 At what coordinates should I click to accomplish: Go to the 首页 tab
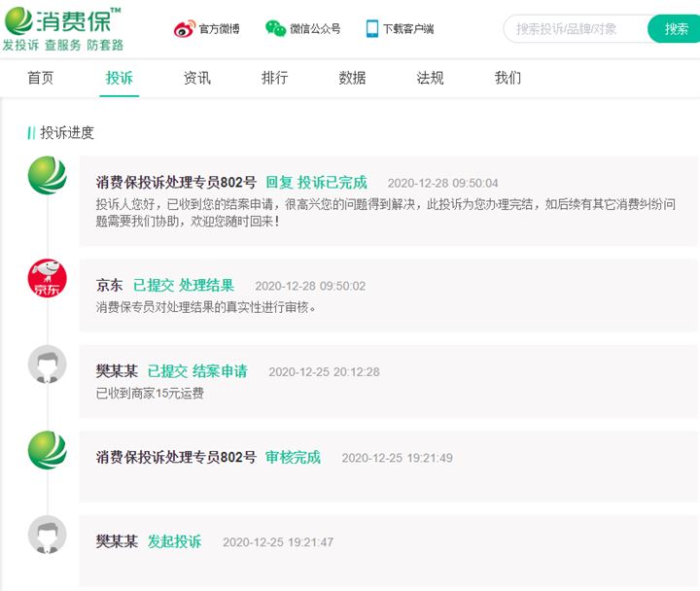41,78
